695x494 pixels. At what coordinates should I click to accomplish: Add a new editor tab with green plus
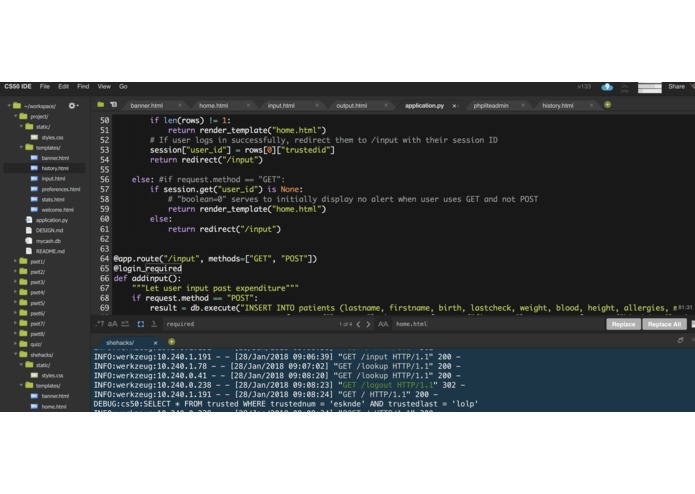(607, 105)
